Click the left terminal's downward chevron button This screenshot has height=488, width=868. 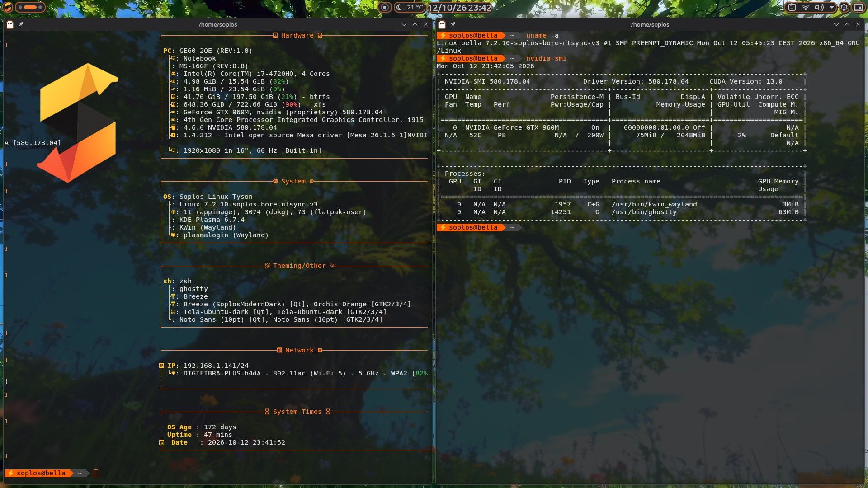[x=404, y=24]
